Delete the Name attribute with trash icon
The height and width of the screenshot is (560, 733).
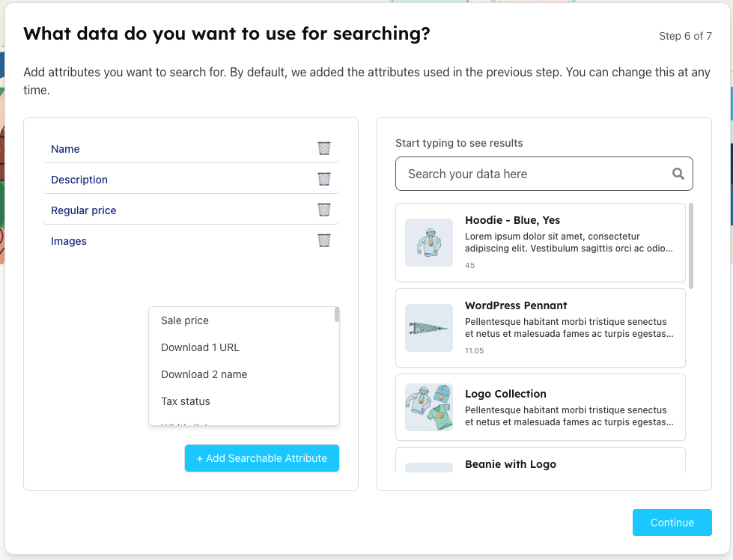[323, 148]
